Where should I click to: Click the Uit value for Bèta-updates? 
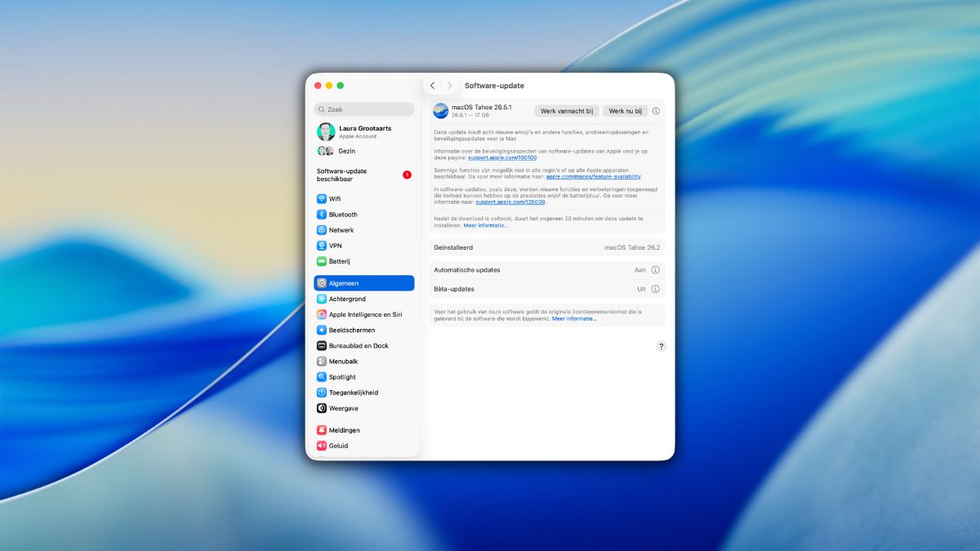click(642, 289)
